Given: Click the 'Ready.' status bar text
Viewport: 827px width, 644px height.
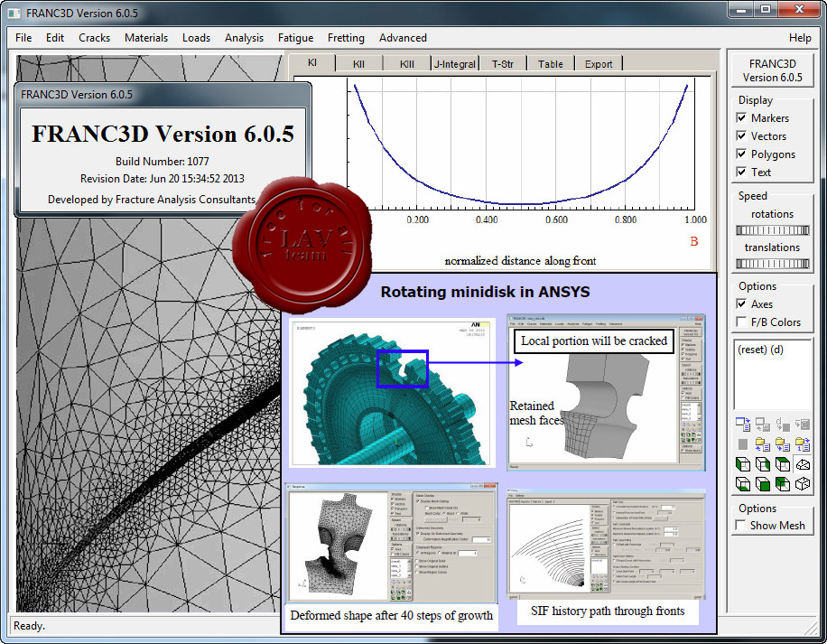Looking at the screenshot, I should point(29,626).
